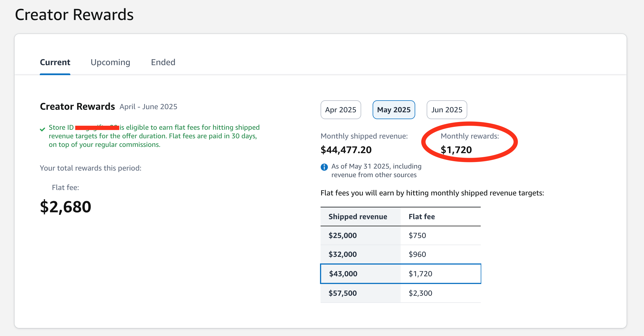Select the Apr 2025 month button
Viewport: 644px width, 336px height.
[x=341, y=110]
